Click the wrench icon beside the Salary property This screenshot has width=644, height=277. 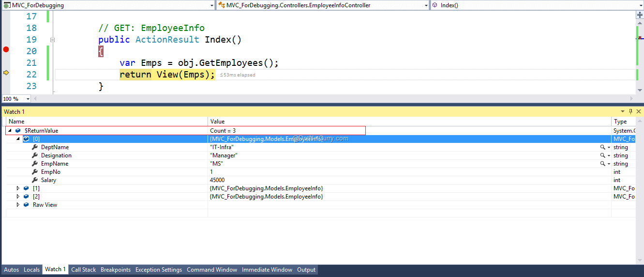click(35, 180)
